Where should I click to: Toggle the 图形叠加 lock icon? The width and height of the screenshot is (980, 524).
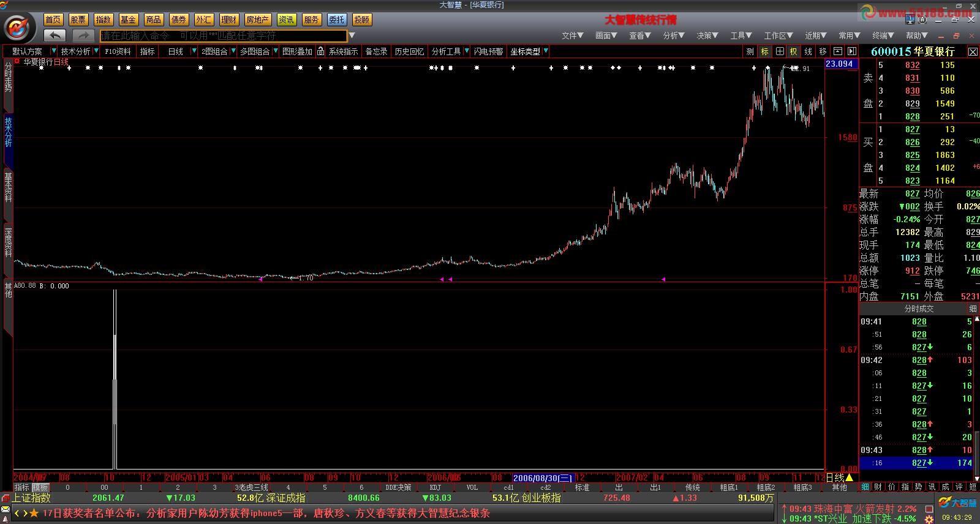pos(320,51)
